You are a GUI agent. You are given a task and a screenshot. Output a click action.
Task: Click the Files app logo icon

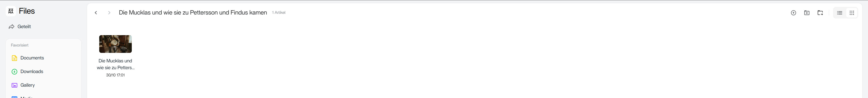coord(11,11)
